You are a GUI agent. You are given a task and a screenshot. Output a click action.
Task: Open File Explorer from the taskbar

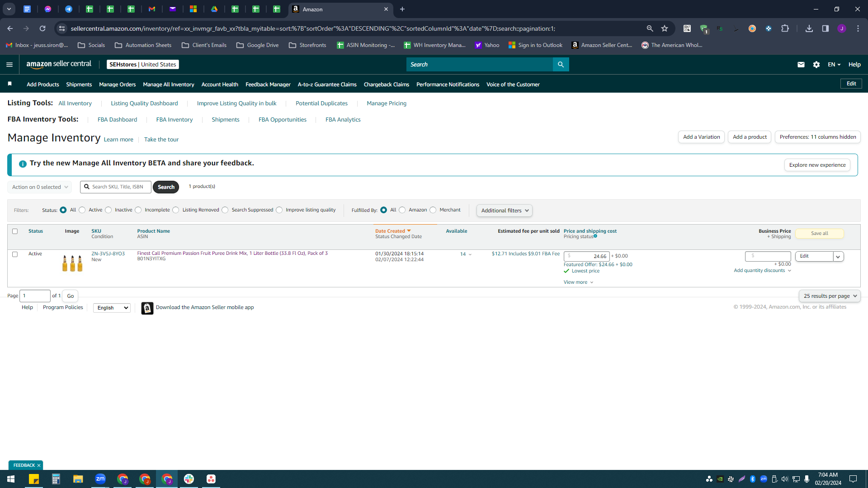(78, 479)
